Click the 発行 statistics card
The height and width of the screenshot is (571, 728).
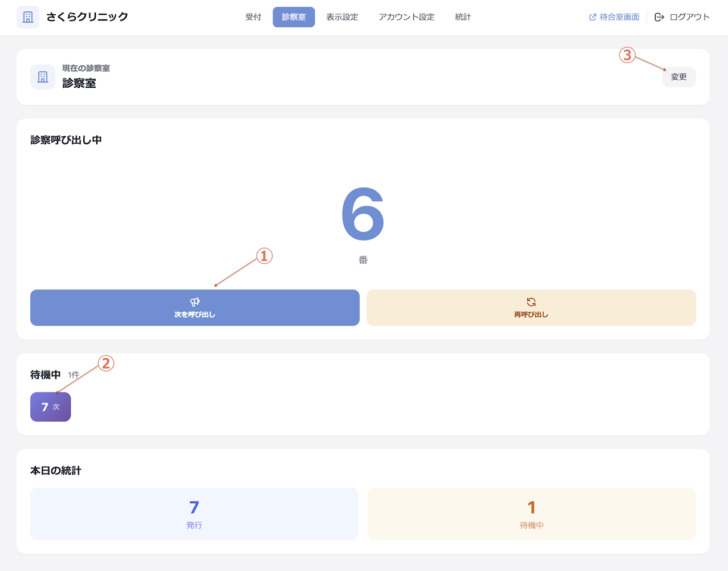194,513
